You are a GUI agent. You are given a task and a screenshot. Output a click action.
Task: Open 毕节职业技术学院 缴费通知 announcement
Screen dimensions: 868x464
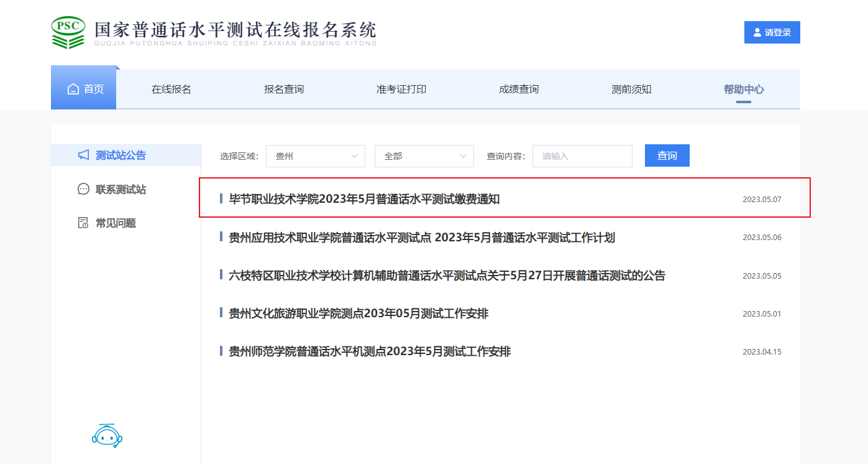365,199
